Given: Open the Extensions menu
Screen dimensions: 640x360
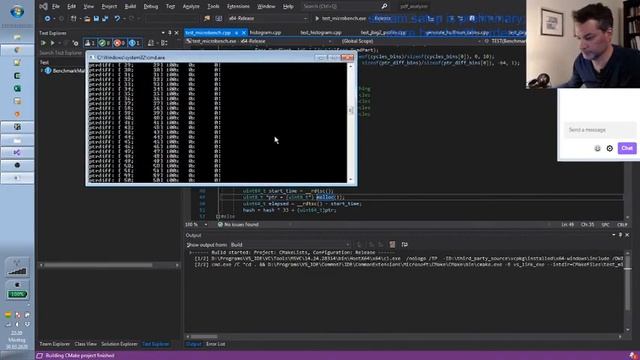Looking at the screenshot, I should [x=238, y=6].
